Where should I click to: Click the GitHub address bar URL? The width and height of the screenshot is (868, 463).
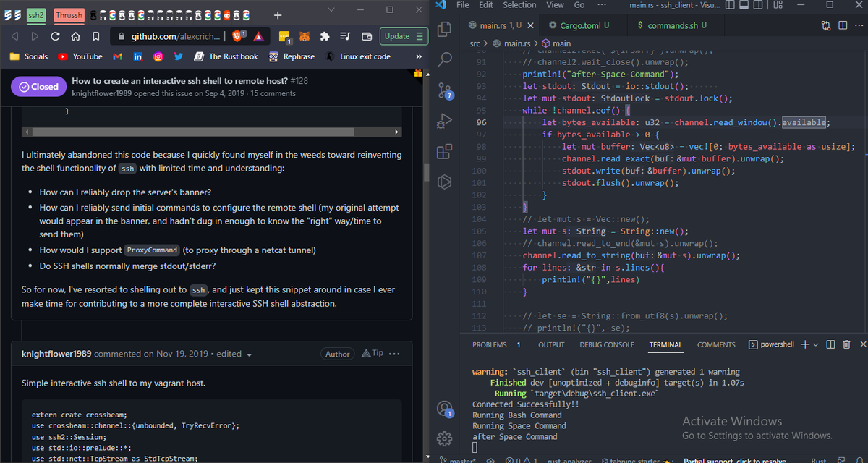[175, 36]
